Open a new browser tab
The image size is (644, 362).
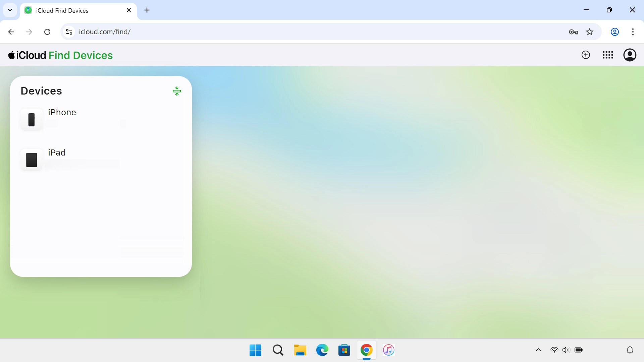[x=147, y=10]
